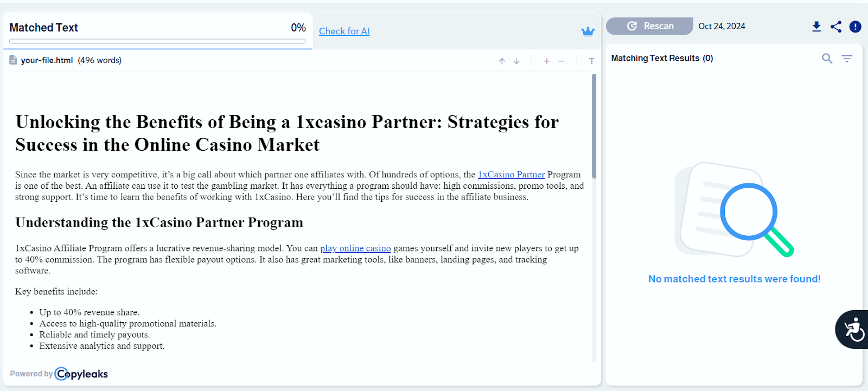Share the scan report
Image resolution: width=868 pixels, height=391 pixels.
[x=836, y=27]
